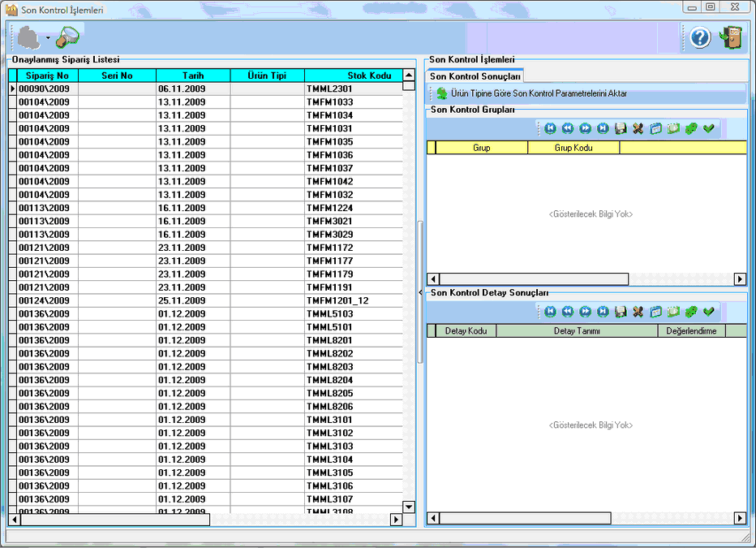Click the exit door icon
756x548 pixels.
(731, 37)
